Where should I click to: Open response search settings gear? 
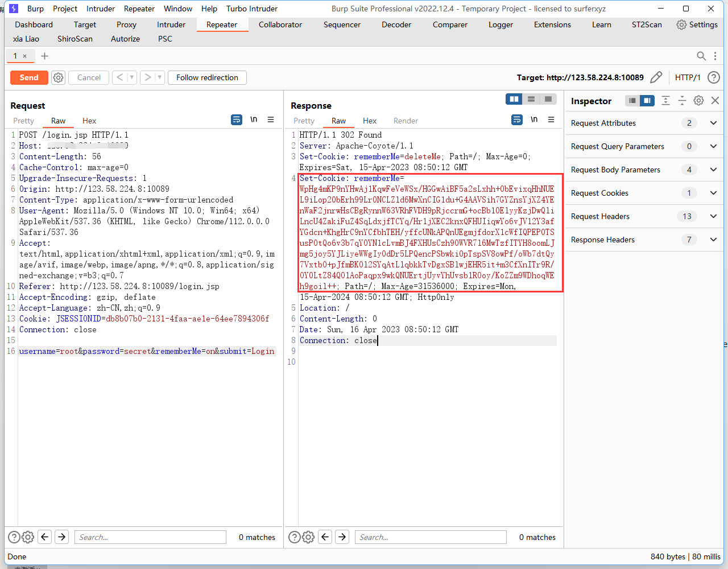point(308,537)
